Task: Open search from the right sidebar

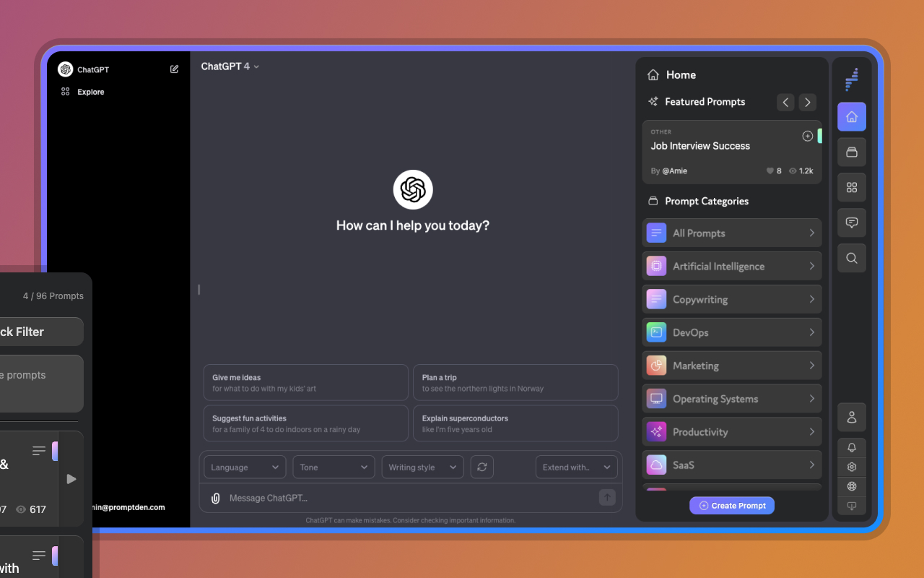Action: click(852, 258)
